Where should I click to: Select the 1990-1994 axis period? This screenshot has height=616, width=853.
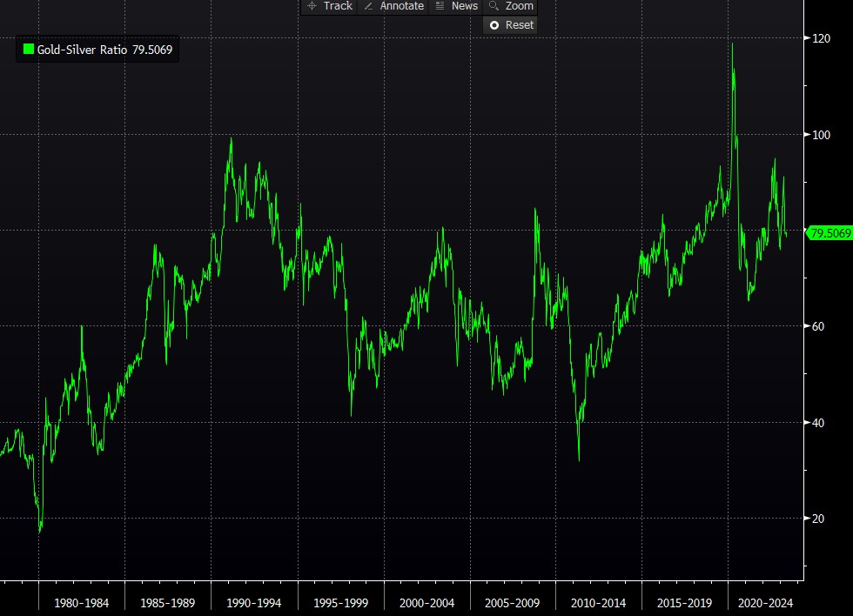coord(253,603)
